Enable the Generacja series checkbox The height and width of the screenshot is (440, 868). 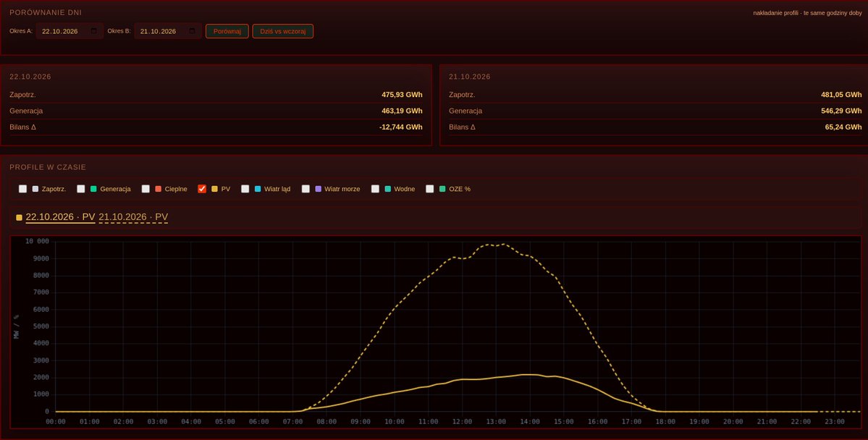click(x=81, y=189)
